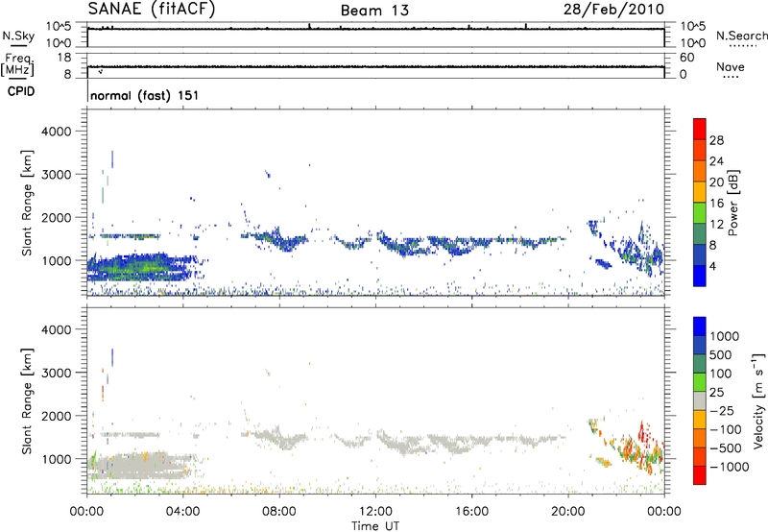Click the 10^5 tick next to N.Search

(693, 26)
